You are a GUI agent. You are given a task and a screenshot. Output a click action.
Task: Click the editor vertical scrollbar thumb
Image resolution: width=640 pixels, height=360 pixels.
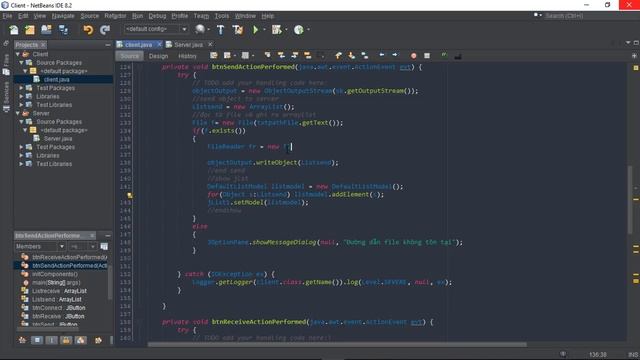pos(631,199)
